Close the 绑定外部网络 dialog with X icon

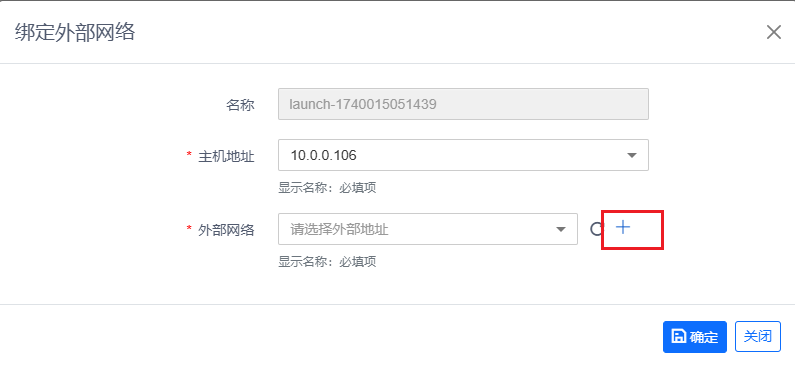[x=774, y=32]
